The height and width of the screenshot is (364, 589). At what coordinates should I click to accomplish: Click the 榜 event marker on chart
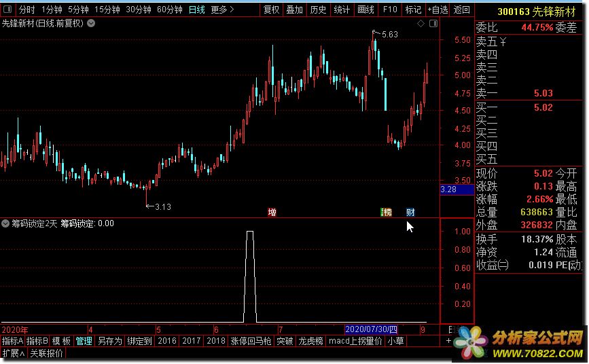(x=386, y=213)
